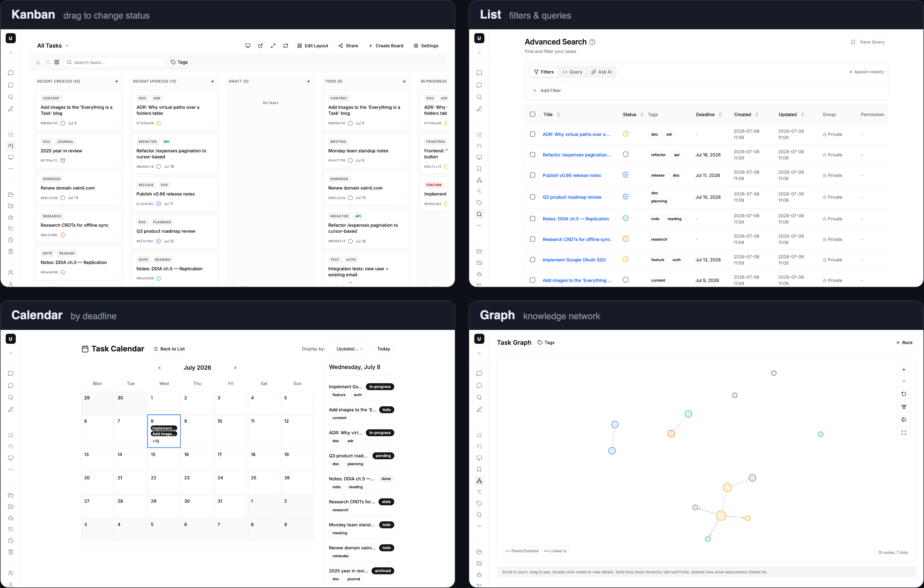Select the Kanban board columns view icon
This screenshot has width=924, height=588.
[x=57, y=62]
